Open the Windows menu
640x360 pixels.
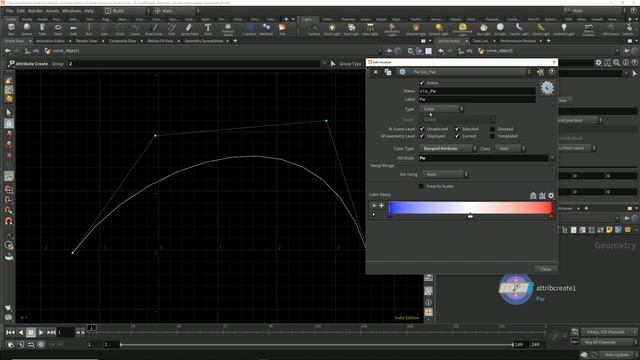point(71,11)
